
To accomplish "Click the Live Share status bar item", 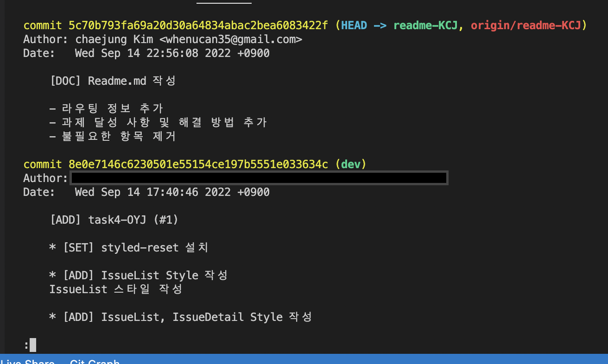I will click(27, 361).
